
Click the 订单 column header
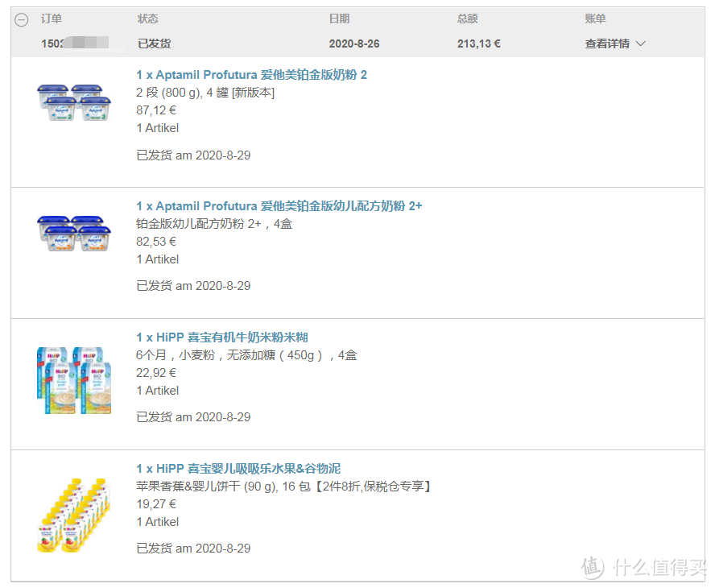[x=51, y=19]
